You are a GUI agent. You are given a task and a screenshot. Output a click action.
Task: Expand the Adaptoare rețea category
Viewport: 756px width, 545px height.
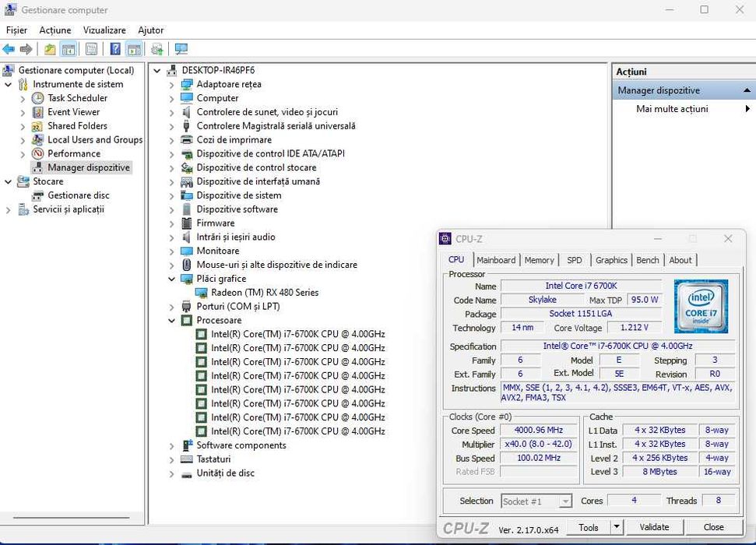[171, 85]
